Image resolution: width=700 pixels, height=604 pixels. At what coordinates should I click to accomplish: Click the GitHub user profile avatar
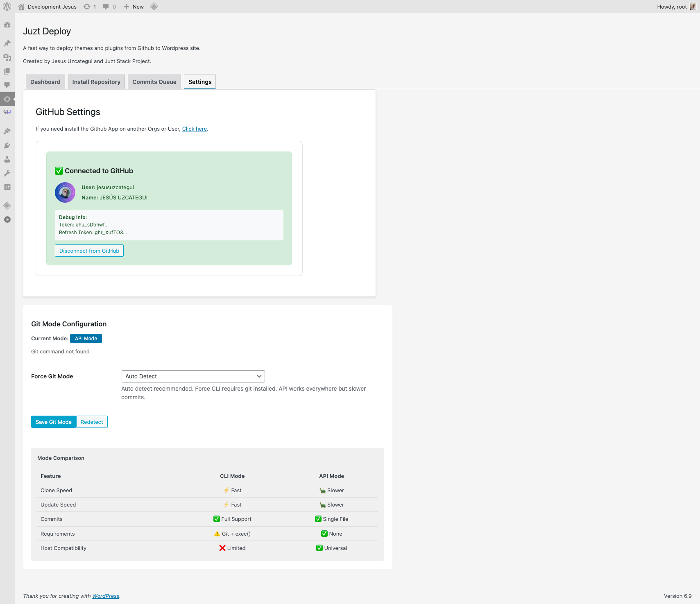(65, 192)
